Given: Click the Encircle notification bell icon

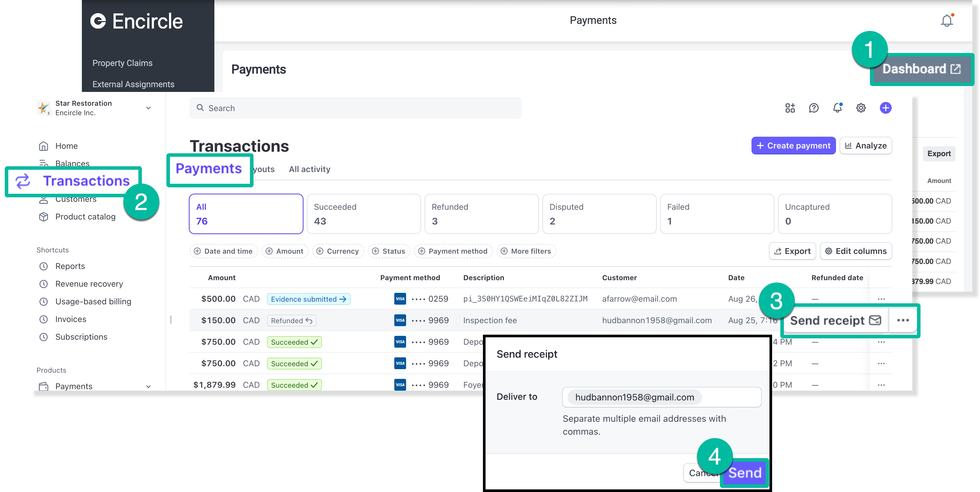Looking at the screenshot, I should 946,21.
